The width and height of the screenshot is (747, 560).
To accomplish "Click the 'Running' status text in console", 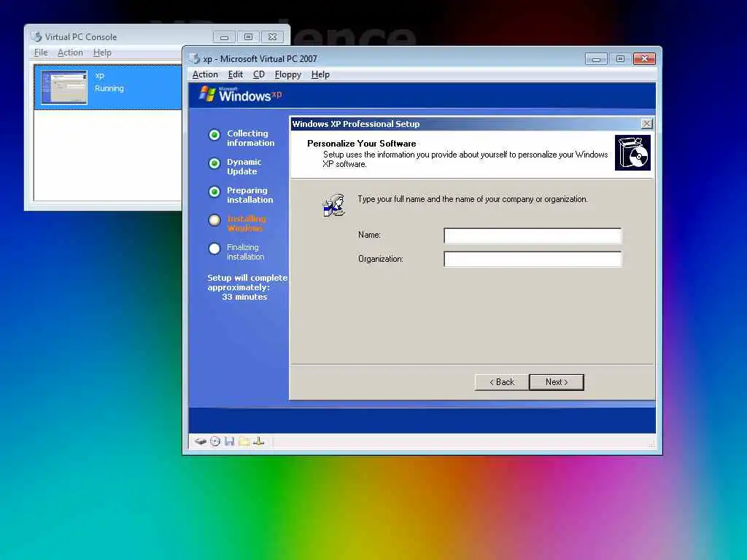I will (x=109, y=88).
